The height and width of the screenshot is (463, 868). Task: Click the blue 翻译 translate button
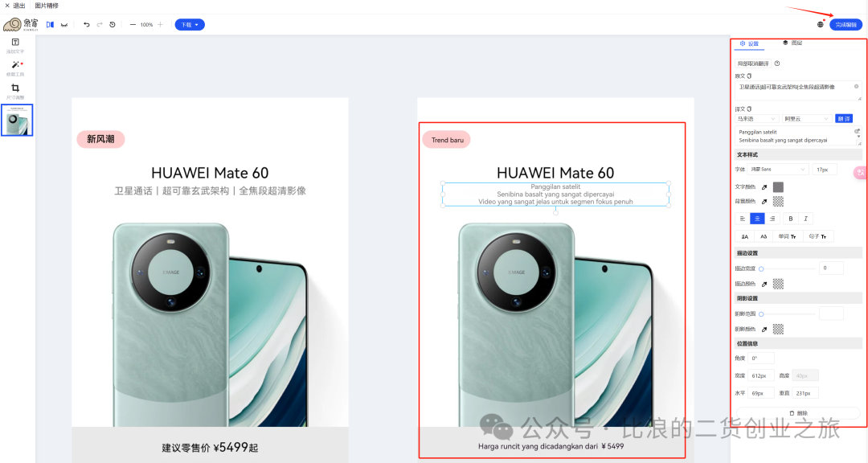coord(844,119)
